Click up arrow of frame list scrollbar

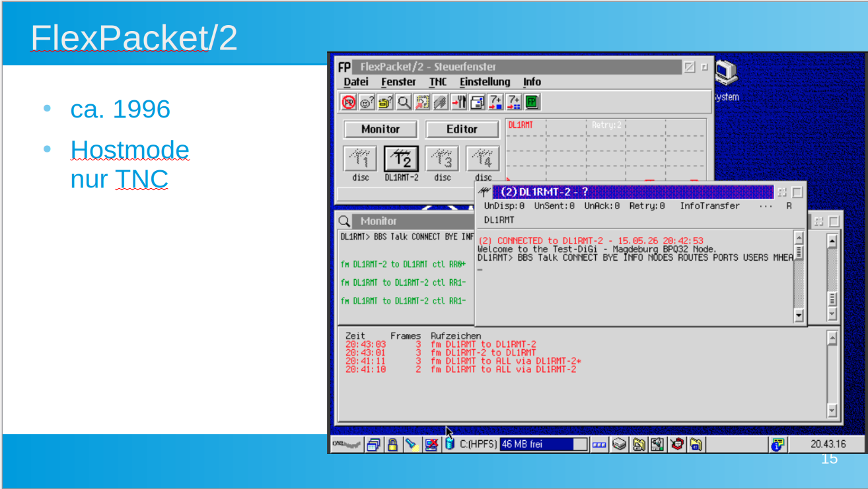[x=832, y=338]
